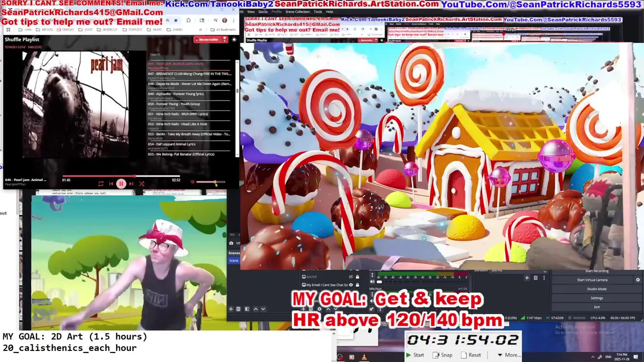Viewport: 644px width, 362px height.
Task: Open OBS Scene Collection menu
Action: [x=298, y=12]
